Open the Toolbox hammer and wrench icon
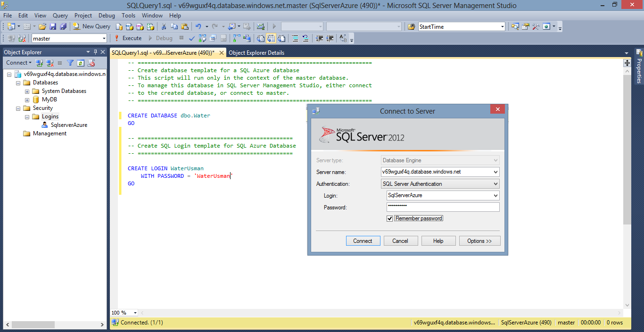644x332 pixels. pyautogui.click(x=536, y=26)
